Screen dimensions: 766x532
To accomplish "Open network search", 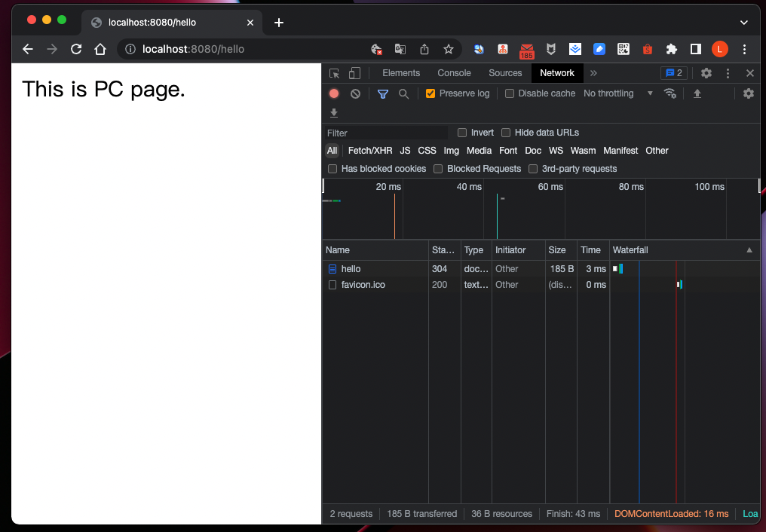I will pos(404,93).
